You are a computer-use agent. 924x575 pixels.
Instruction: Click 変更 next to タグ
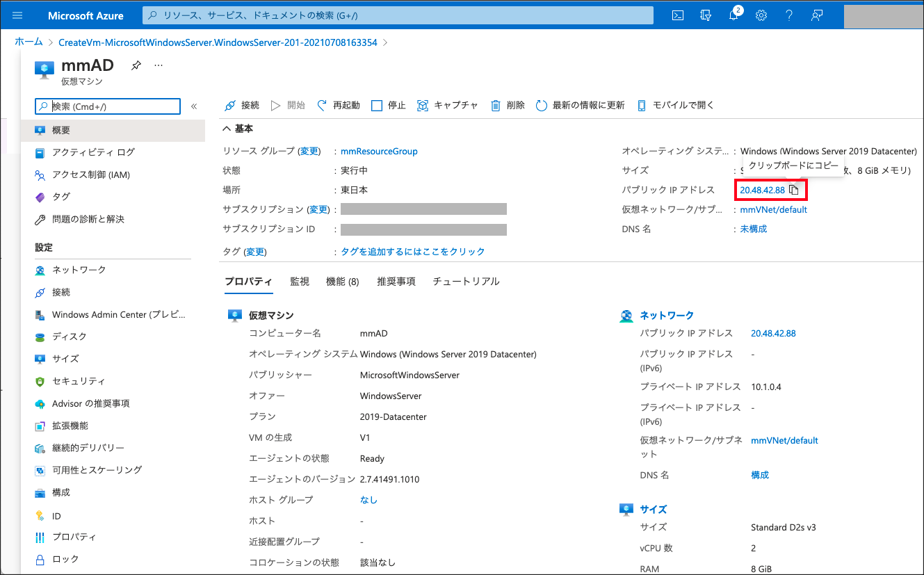(x=255, y=252)
